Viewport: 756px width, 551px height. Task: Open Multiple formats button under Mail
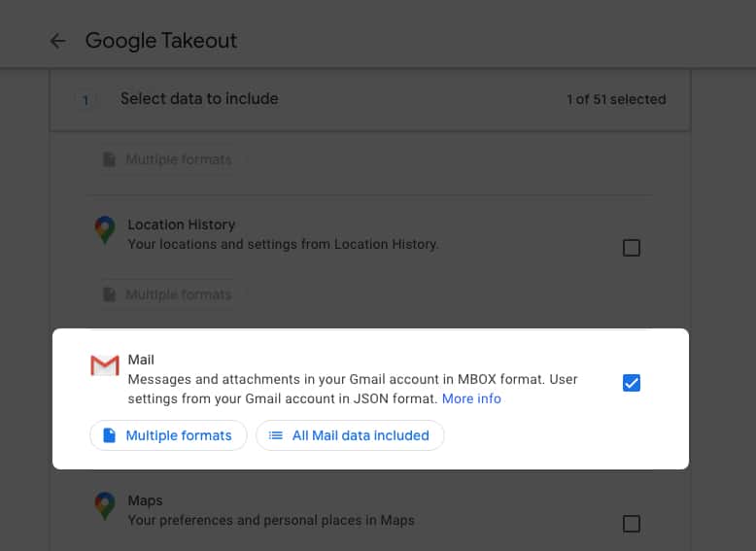coord(168,435)
